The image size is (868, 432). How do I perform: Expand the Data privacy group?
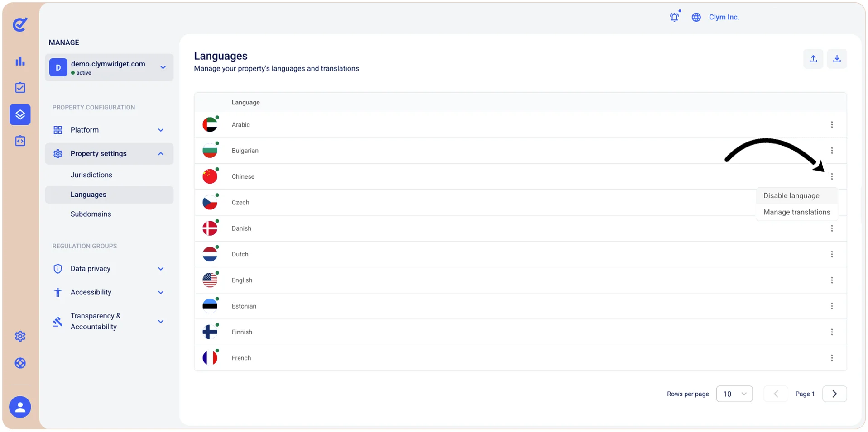109,269
